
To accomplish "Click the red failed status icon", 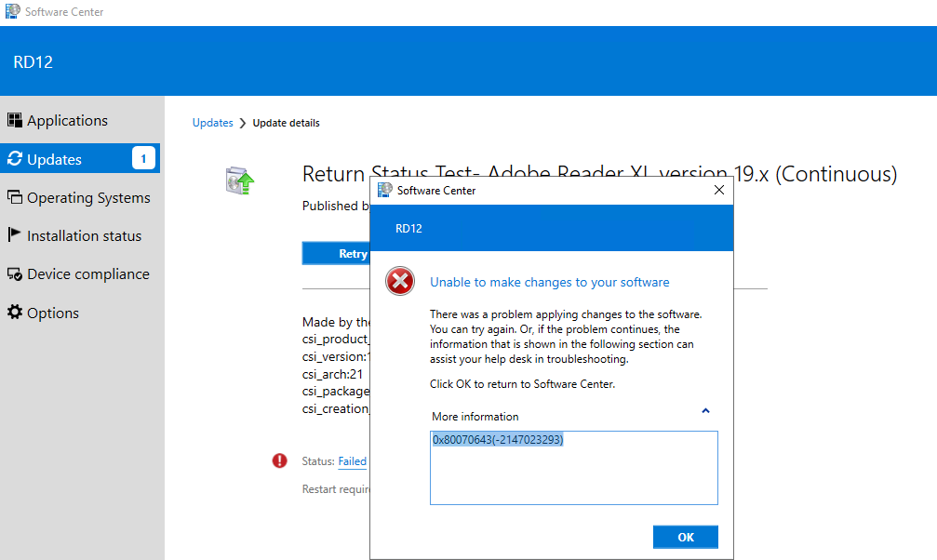I will (x=280, y=460).
